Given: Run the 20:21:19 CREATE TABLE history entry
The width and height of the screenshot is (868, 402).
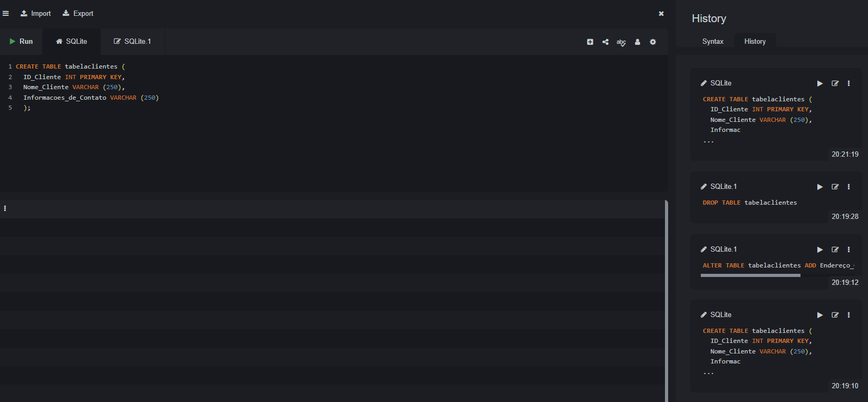Looking at the screenshot, I should click(x=820, y=83).
